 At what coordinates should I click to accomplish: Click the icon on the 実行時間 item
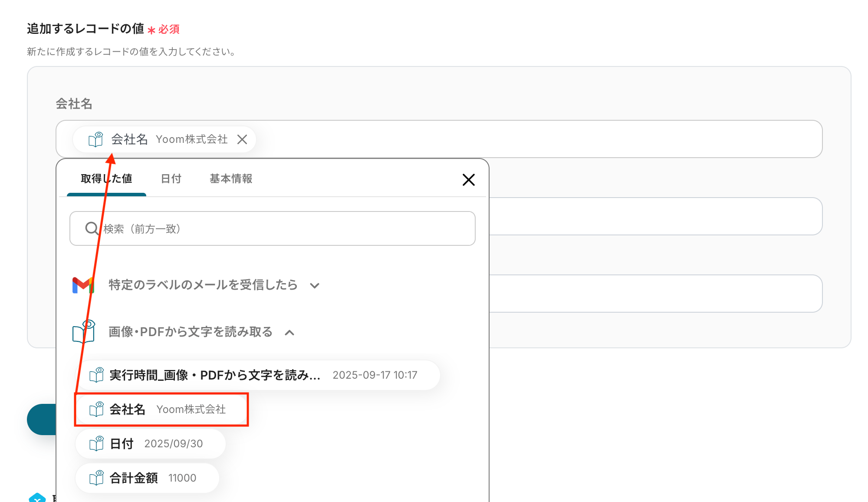pos(96,375)
